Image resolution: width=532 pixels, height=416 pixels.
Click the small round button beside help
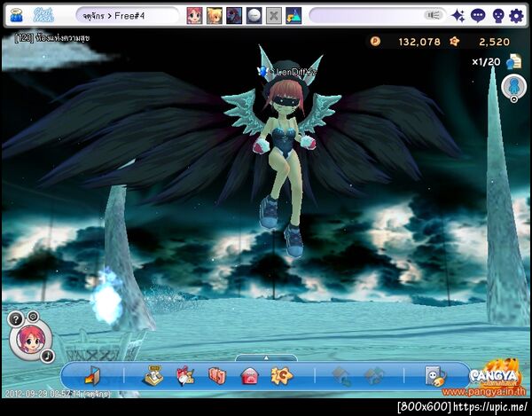coord(33,317)
